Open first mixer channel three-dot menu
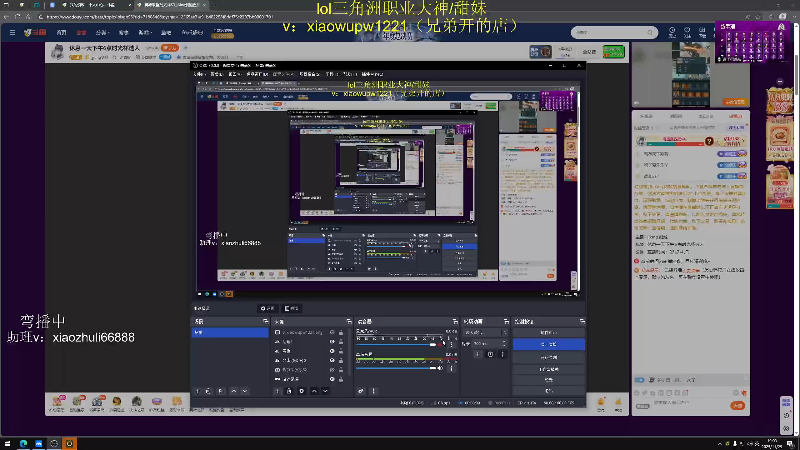Image resolution: width=800 pixels, height=450 pixels. 452,344
